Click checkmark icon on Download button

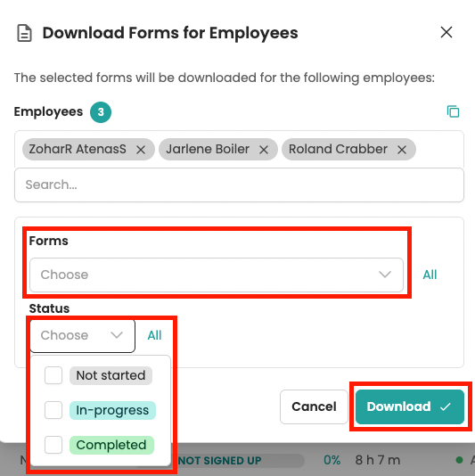[x=446, y=406]
